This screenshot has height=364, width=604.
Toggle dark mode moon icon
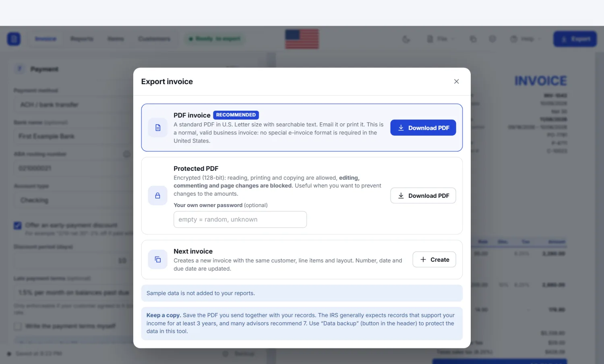(406, 39)
